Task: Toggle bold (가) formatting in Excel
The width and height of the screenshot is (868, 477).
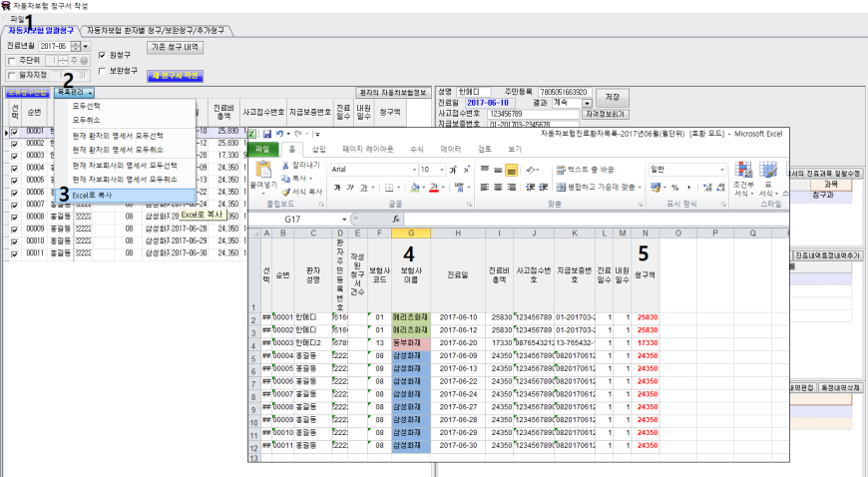Action: pos(337,188)
